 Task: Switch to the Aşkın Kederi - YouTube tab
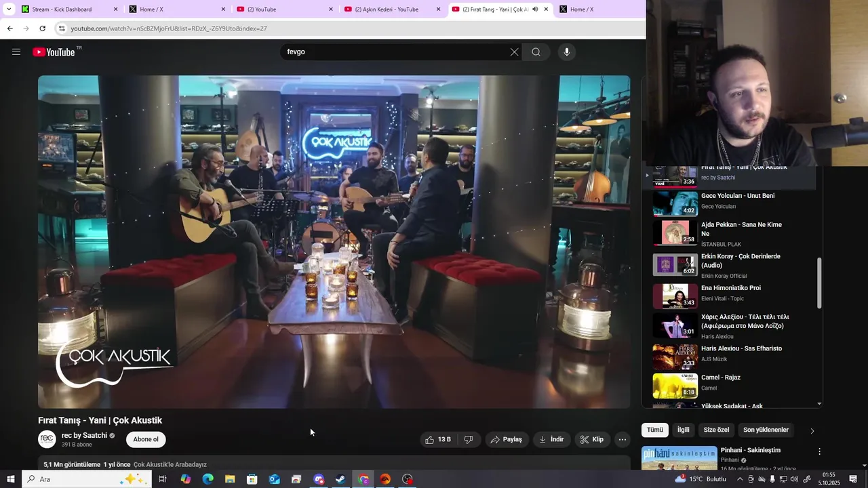click(x=392, y=9)
